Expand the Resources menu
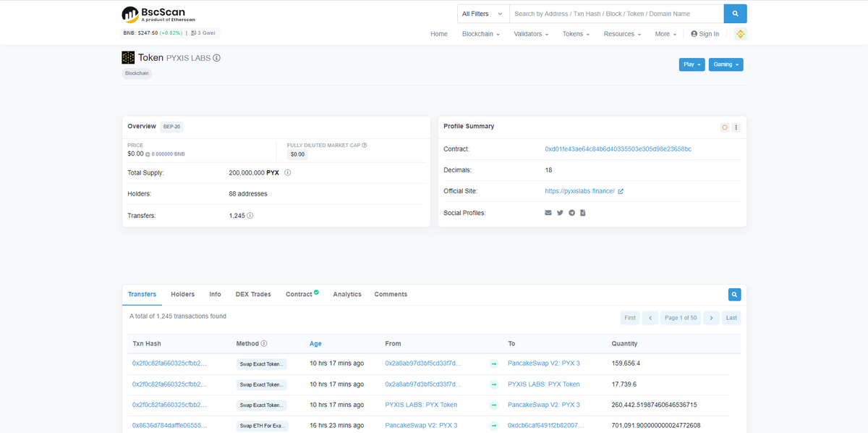 [622, 34]
